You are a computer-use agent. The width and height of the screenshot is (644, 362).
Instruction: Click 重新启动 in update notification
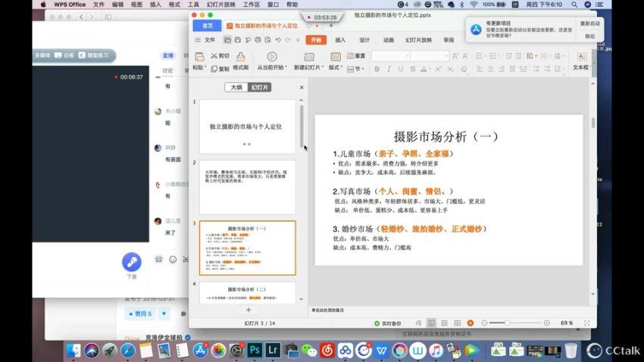(589, 23)
